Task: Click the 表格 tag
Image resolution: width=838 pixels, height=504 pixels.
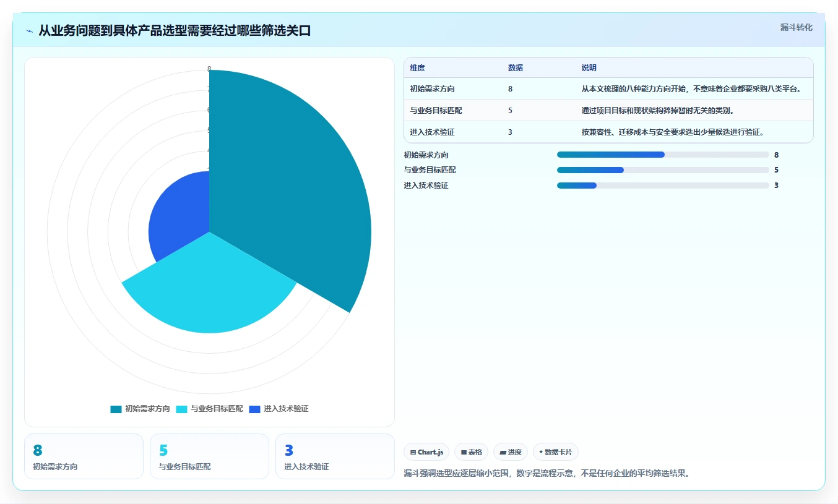Action: tap(471, 452)
